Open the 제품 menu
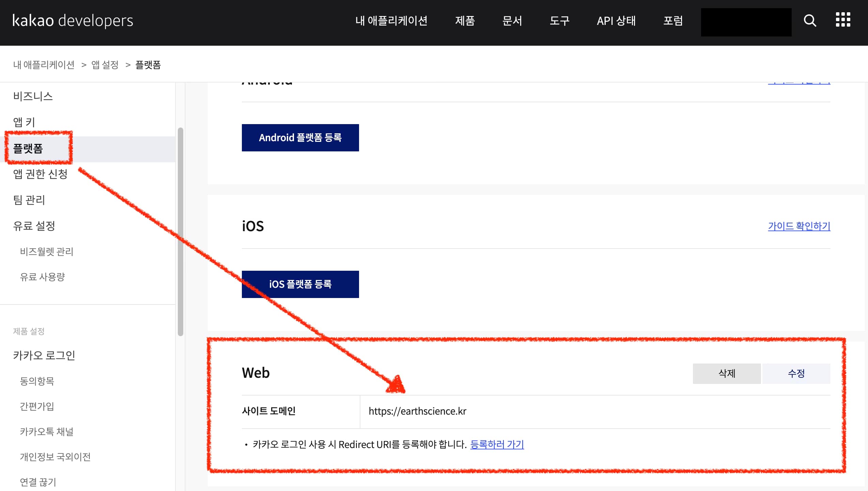This screenshot has height=491, width=868. point(465,21)
